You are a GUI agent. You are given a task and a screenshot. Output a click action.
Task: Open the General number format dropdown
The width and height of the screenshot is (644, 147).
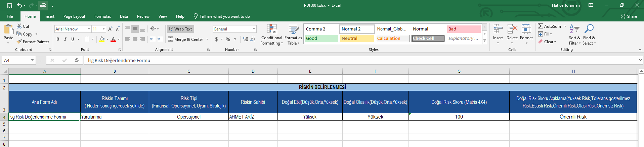254,29
